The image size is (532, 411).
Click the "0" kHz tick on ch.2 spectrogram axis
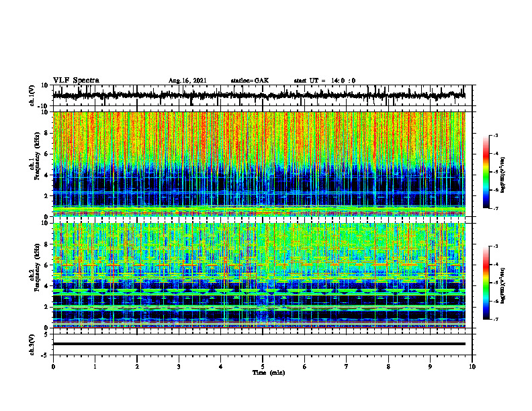pos(46,328)
